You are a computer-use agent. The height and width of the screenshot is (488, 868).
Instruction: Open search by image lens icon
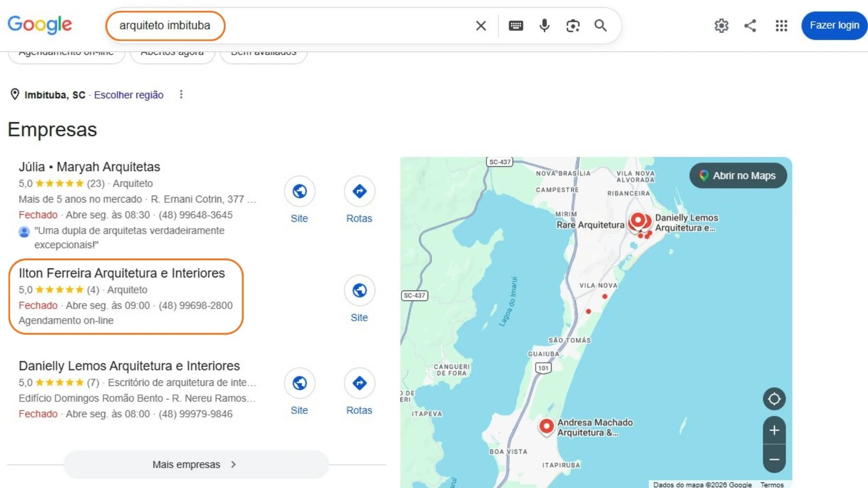pyautogui.click(x=573, y=26)
